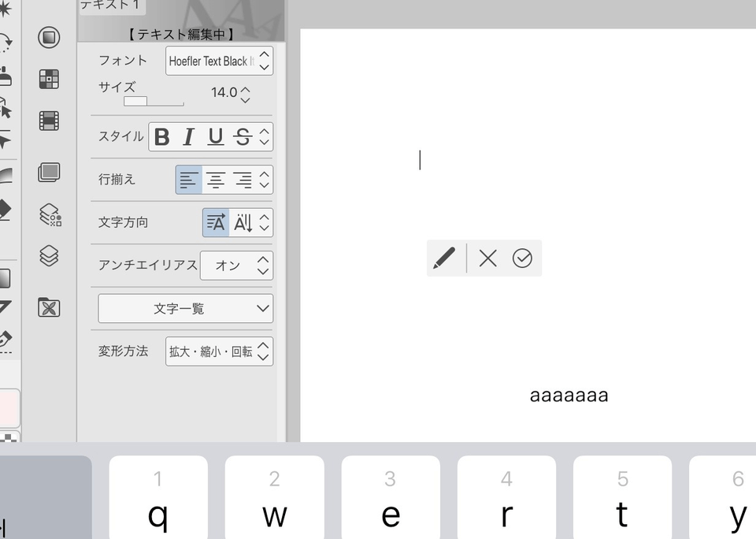Screen dimensions: 756x539
Task: Set vertical text direction
Action: point(243,223)
